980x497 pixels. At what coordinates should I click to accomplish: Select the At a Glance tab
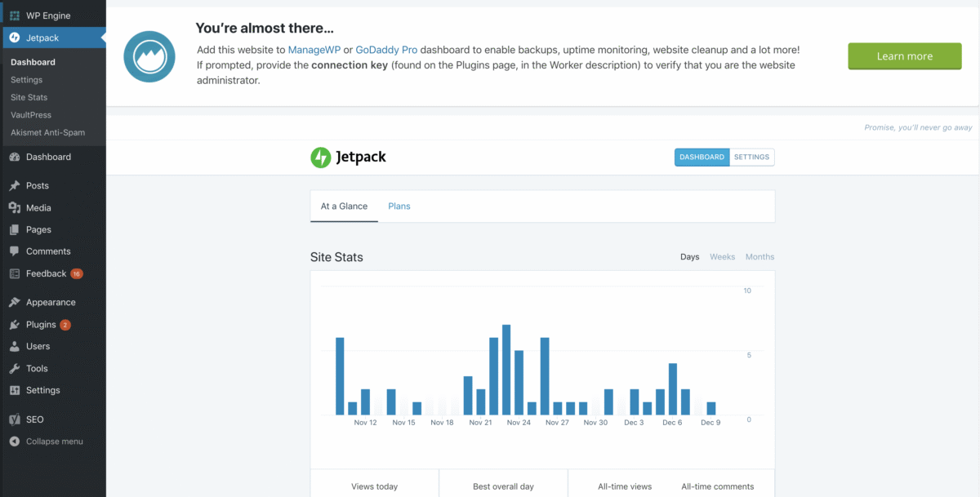point(344,206)
